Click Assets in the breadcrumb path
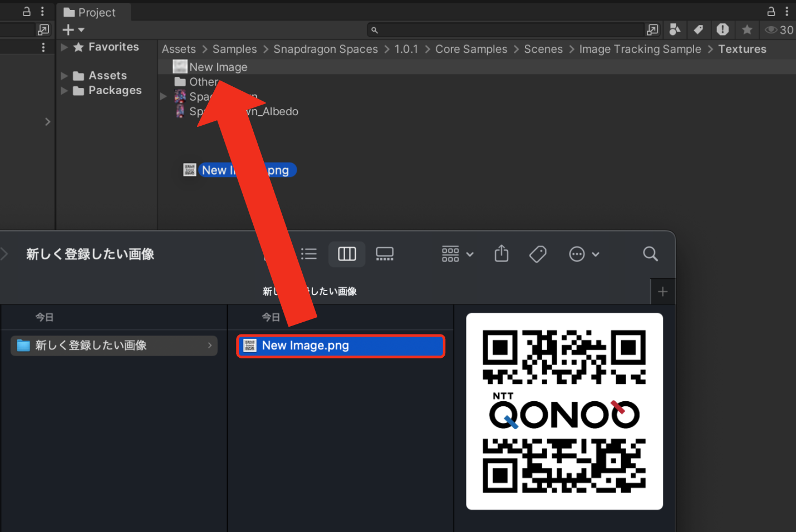This screenshot has height=532, width=796. (x=179, y=50)
